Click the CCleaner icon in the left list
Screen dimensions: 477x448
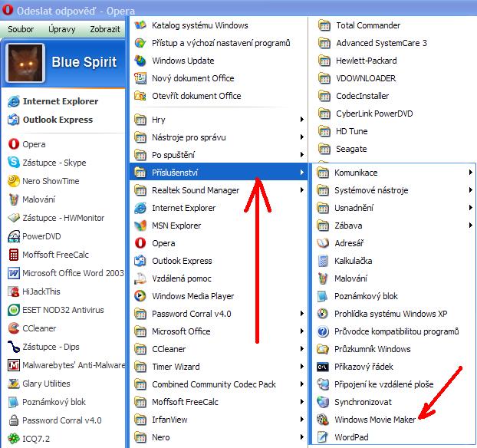coord(14,328)
